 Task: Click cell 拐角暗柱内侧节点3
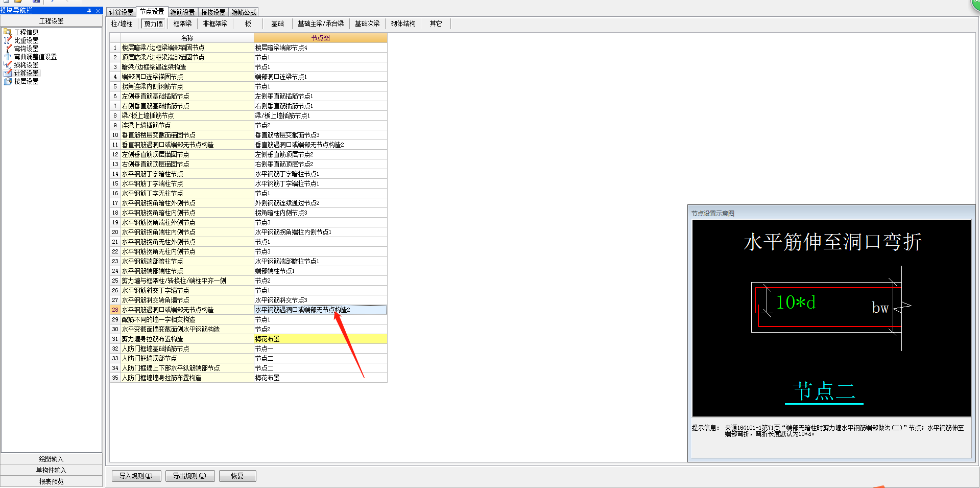coord(320,213)
